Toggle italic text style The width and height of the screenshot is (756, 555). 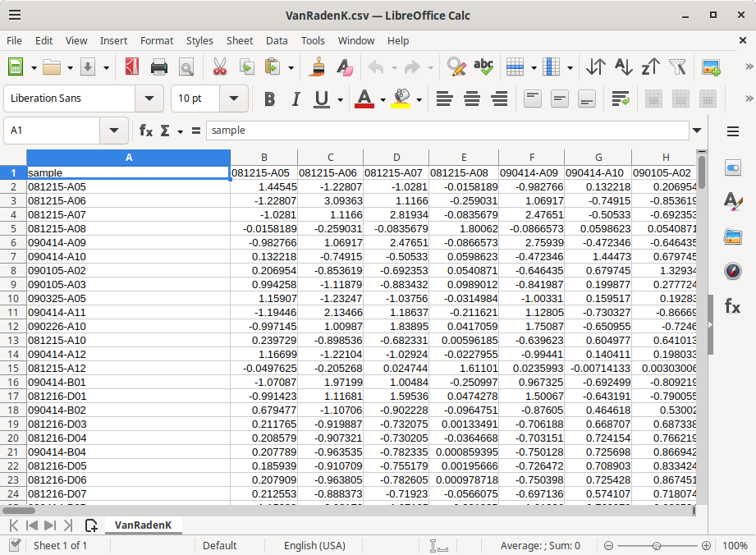pos(296,99)
